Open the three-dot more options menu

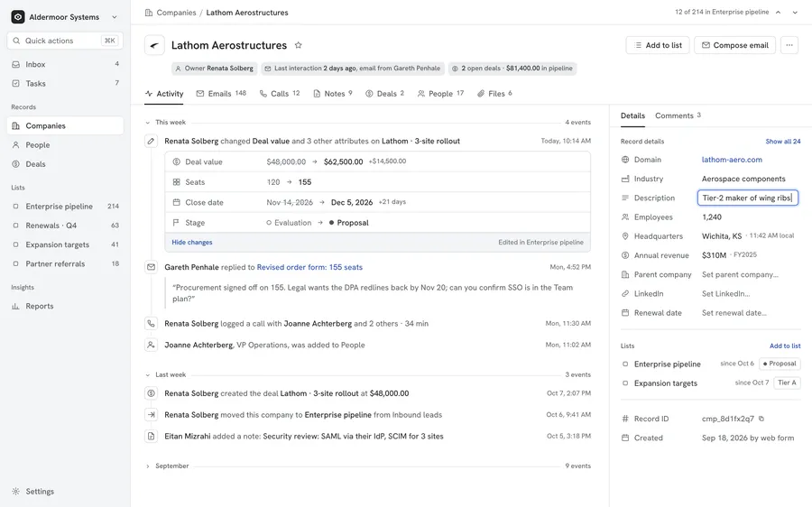click(x=789, y=45)
